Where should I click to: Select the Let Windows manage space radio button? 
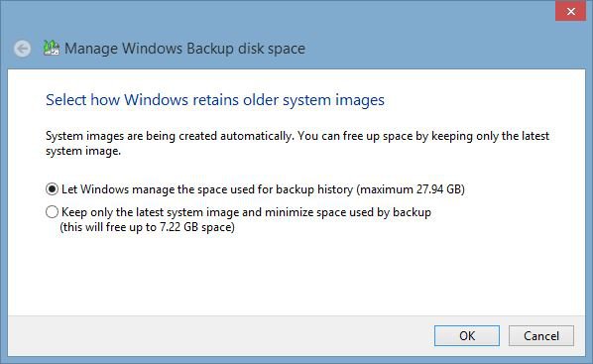(x=52, y=188)
